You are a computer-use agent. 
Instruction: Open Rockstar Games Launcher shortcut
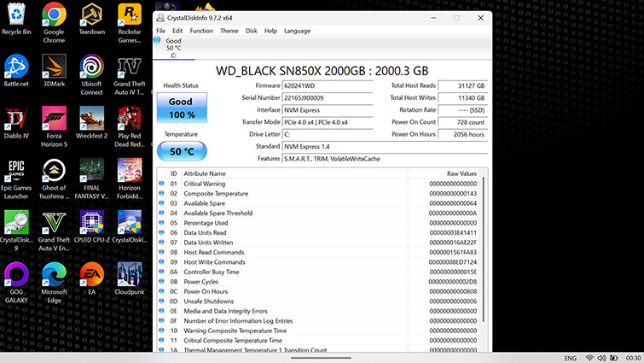click(x=130, y=23)
